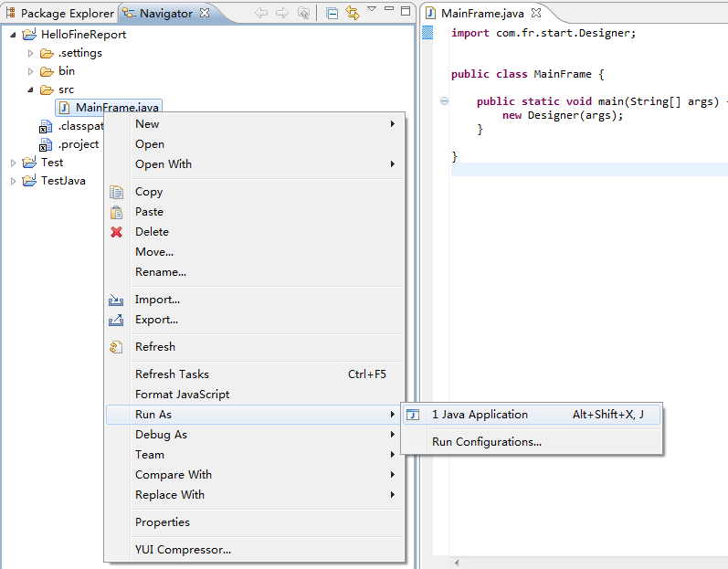Expand the bin folder
Image resolution: width=728 pixels, height=569 pixels.
point(31,71)
